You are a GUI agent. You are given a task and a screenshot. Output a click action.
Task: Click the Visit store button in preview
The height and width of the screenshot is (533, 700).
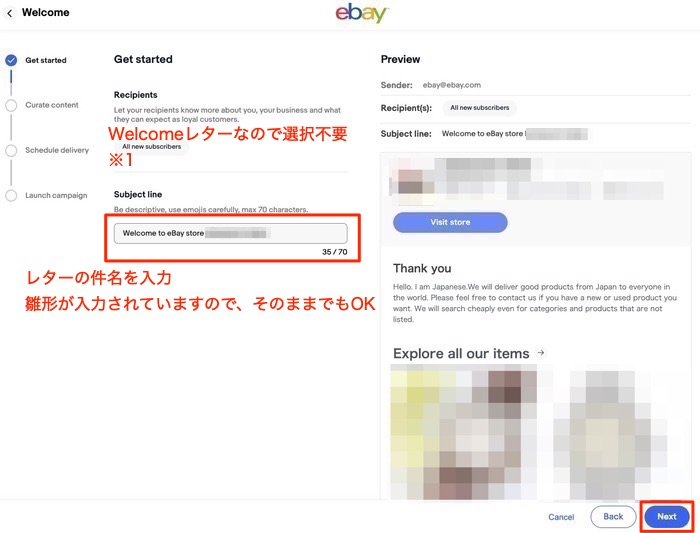(450, 222)
